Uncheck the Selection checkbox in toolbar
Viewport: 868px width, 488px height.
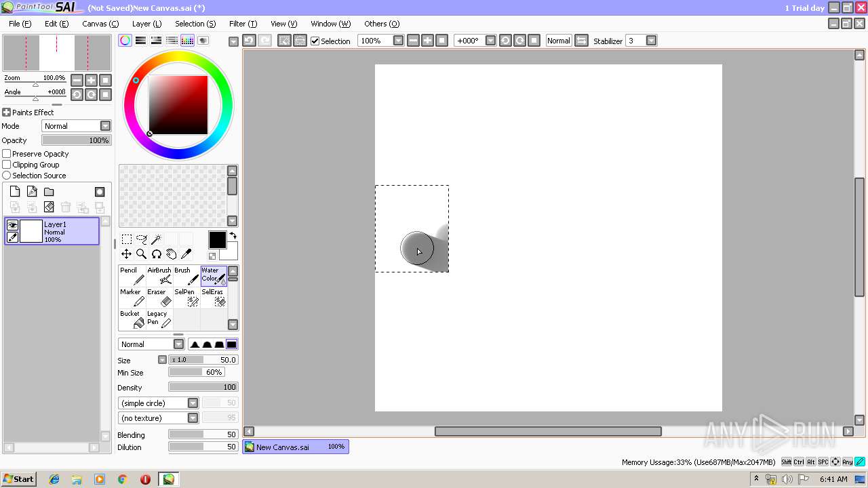(x=315, y=41)
